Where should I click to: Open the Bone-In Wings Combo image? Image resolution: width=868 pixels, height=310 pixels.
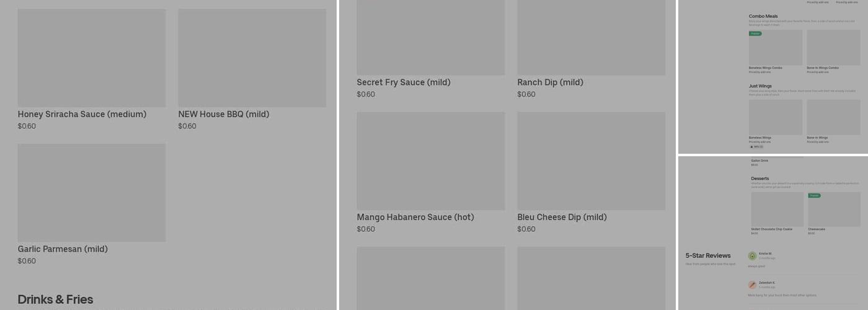(x=833, y=48)
